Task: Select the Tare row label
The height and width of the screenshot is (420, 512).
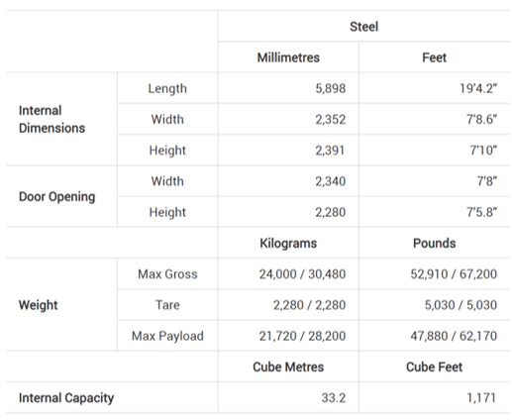Action: click(167, 305)
